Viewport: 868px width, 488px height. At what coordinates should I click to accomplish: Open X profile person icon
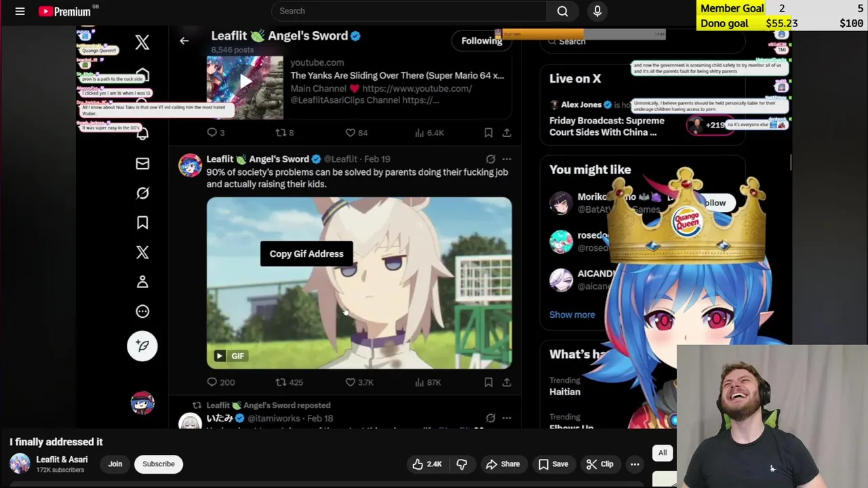(142, 282)
